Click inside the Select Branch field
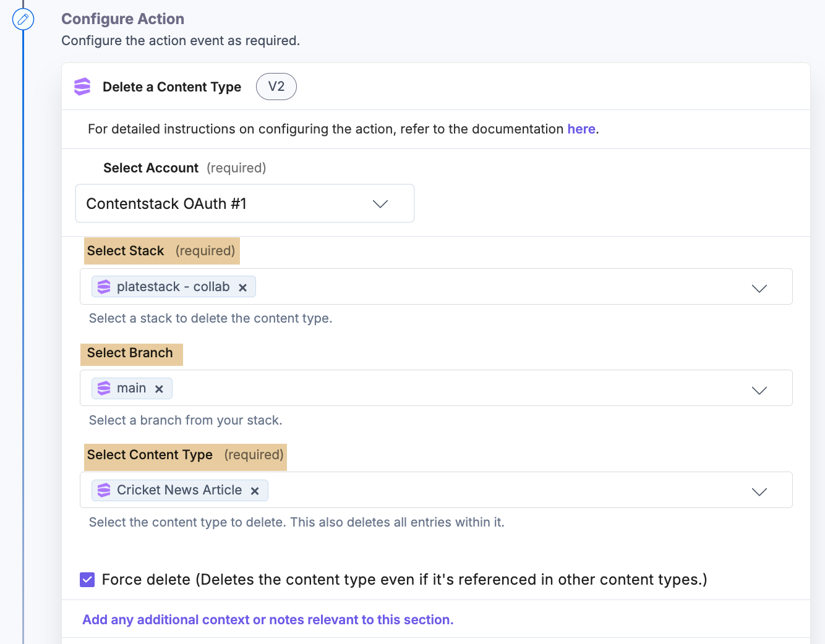The image size is (825, 644). point(436,388)
